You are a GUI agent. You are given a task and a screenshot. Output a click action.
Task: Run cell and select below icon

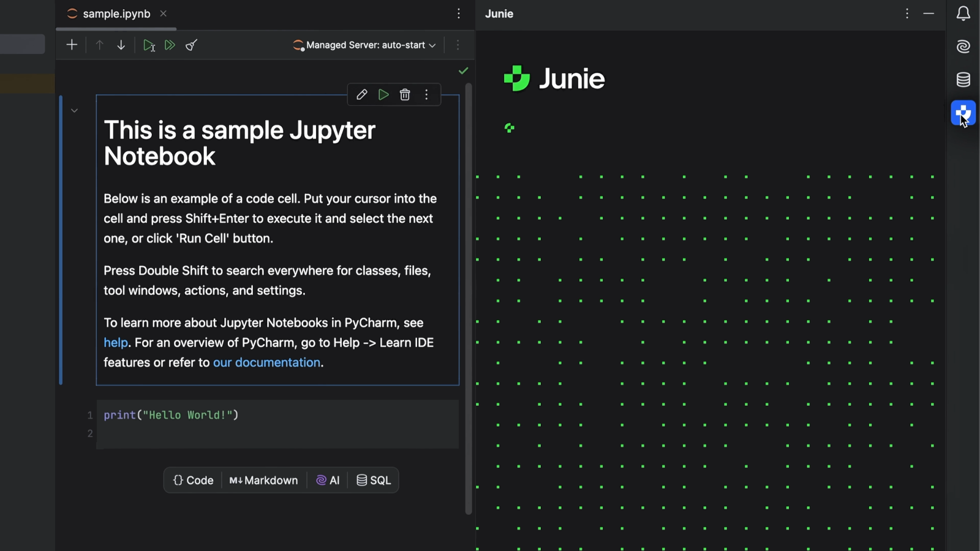148,45
